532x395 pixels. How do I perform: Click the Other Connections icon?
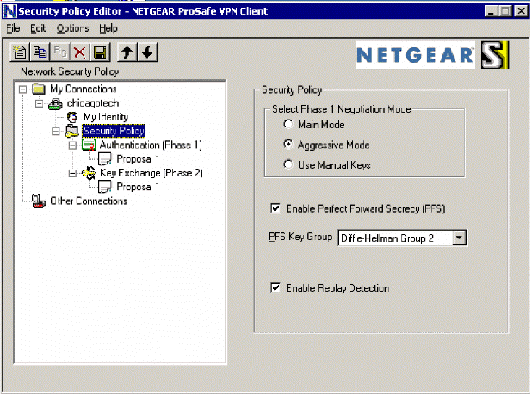39,201
